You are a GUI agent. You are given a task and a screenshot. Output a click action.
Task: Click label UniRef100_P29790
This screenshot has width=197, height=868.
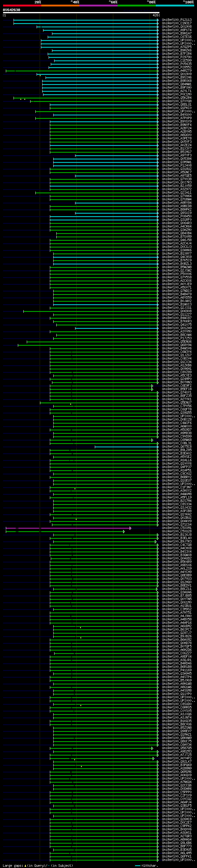tap(177, 57)
